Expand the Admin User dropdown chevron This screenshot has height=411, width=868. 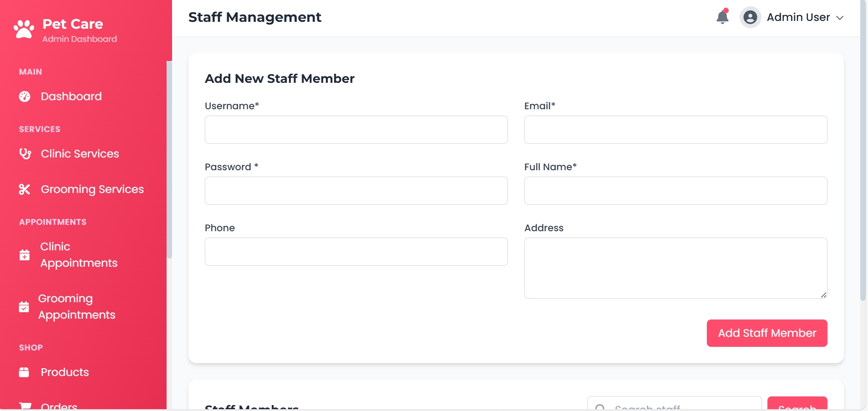pos(840,18)
